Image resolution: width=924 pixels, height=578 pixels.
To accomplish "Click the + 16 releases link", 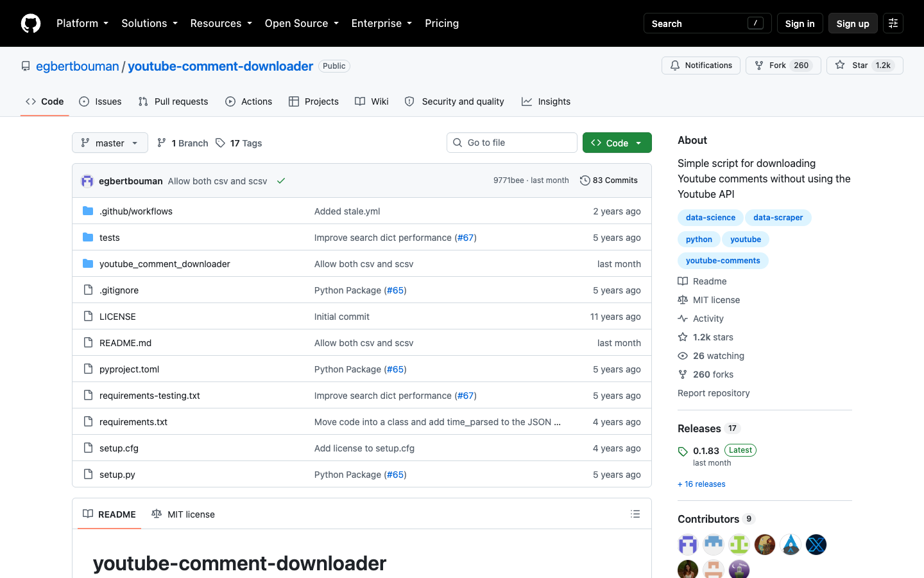I will click(x=701, y=484).
